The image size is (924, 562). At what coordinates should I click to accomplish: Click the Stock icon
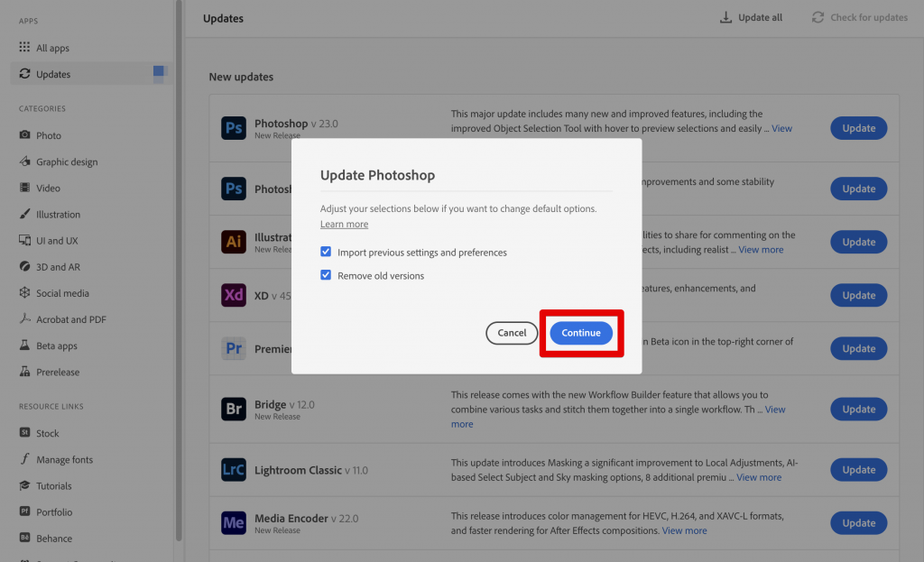[x=24, y=432]
